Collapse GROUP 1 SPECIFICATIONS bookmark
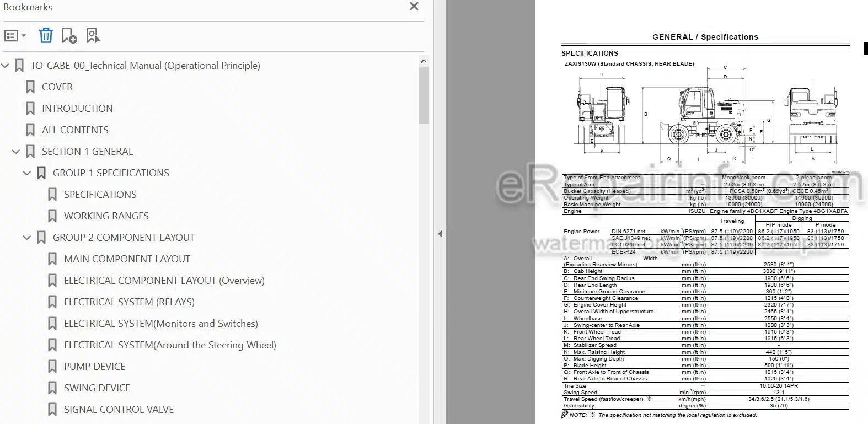Image resolution: width=868 pixels, height=424 pixels. [27, 173]
